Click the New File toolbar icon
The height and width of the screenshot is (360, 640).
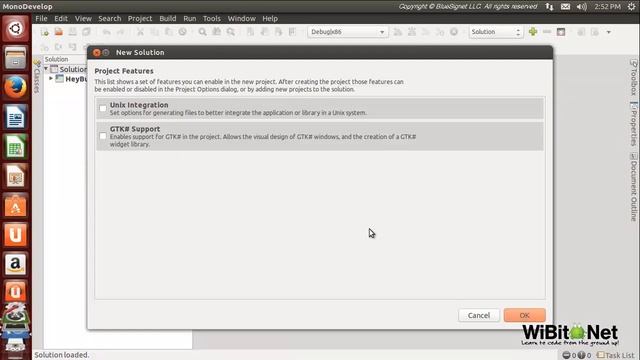coord(45,32)
